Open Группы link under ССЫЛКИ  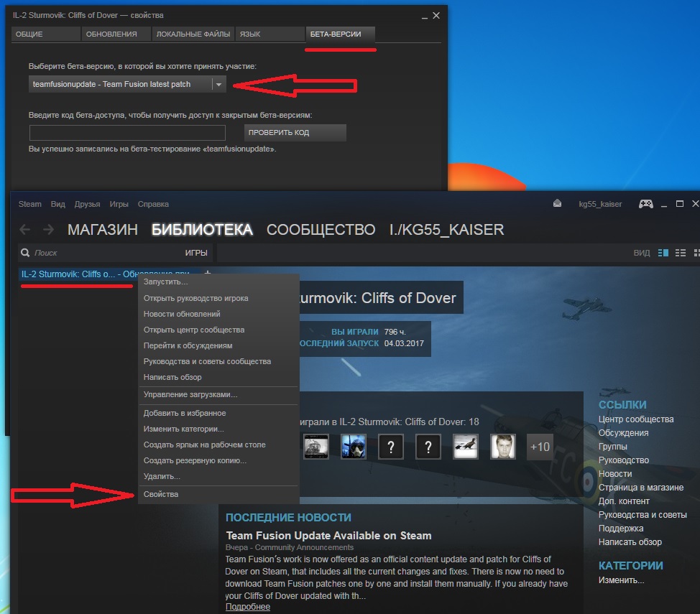click(612, 446)
